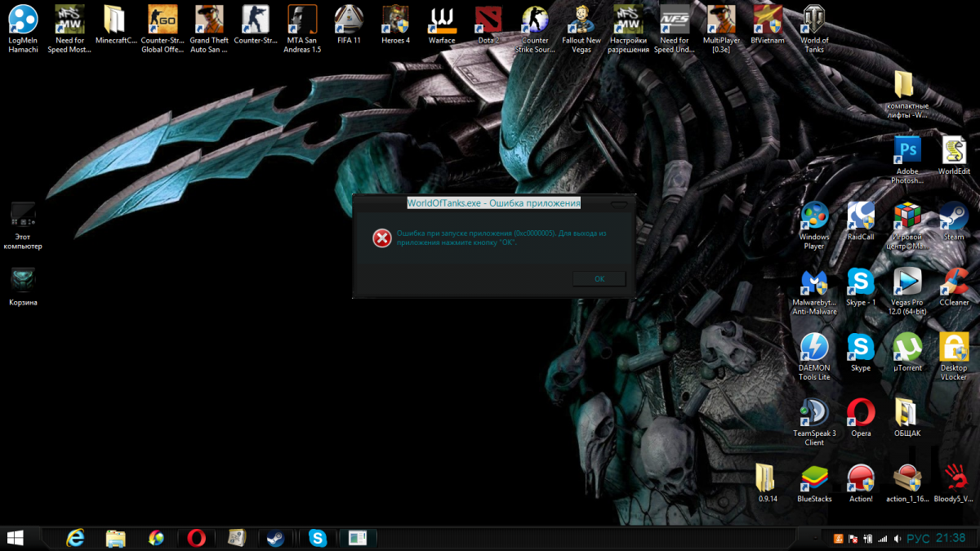Switch to Skype in the taskbar
The image size is (980, 551).
(317, 537)
